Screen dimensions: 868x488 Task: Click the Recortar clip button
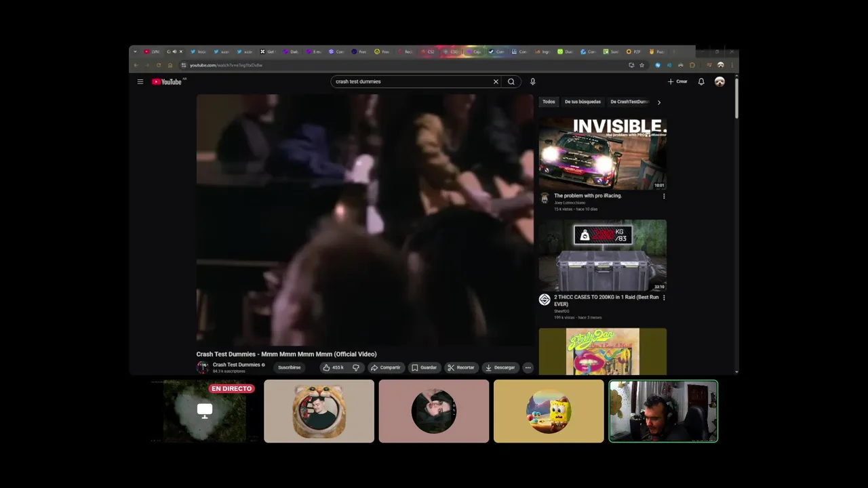(460, 367)
